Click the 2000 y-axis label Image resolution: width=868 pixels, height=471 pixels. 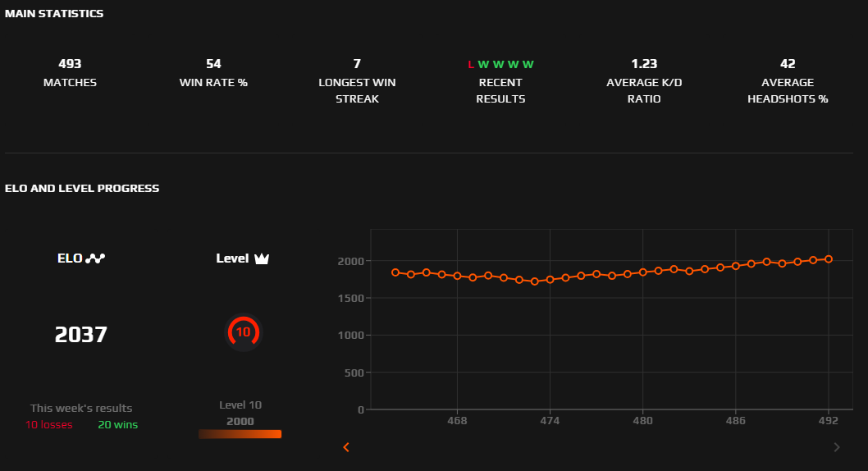[351, 261]
